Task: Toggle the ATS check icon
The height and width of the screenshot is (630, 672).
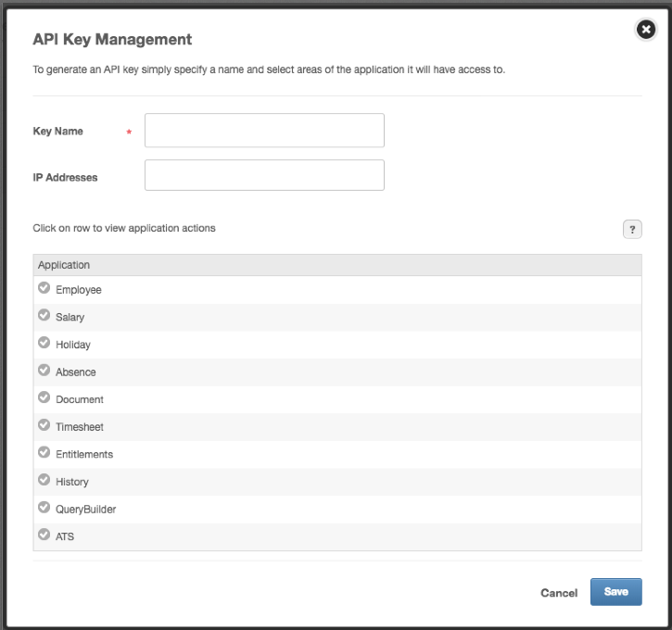Action: [44, 535]
